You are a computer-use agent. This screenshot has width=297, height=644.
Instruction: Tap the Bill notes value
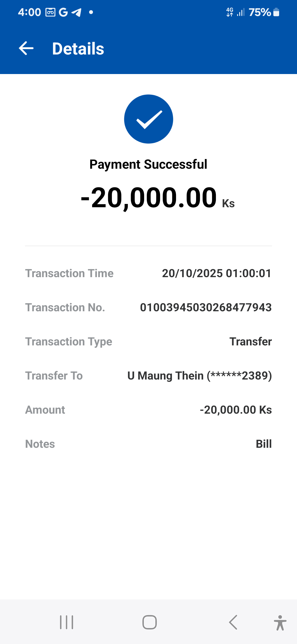tap(263, 444)
